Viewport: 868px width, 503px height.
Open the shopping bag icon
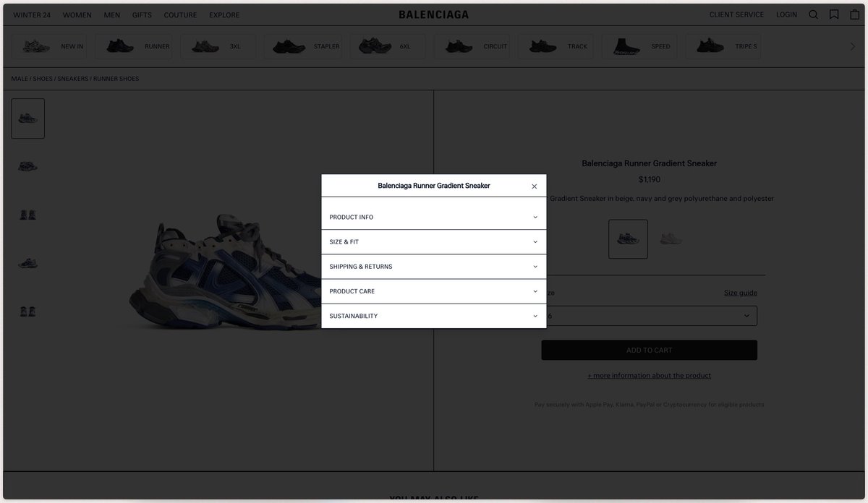click(854, 14)
